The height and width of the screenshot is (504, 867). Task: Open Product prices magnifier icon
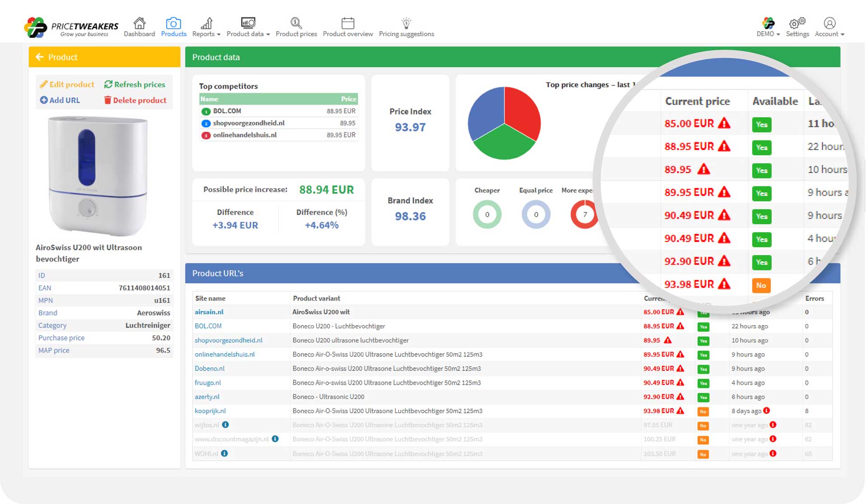coord(296,23)
